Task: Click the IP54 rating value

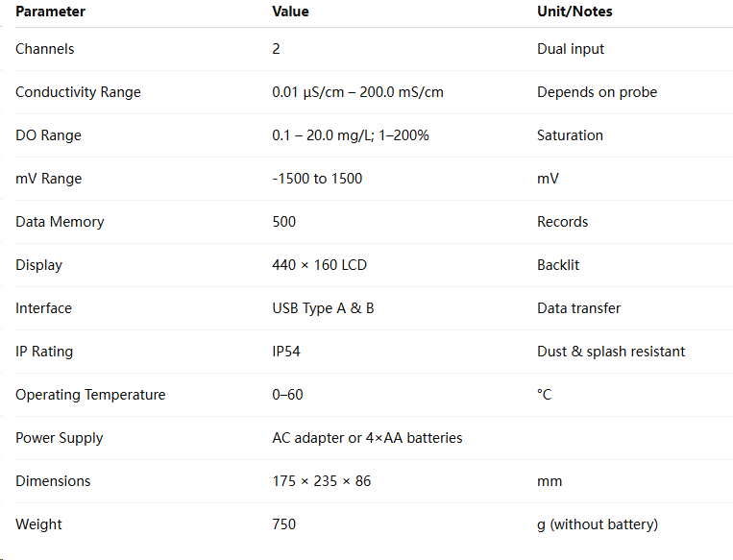Action: click(x=286, y=352)
